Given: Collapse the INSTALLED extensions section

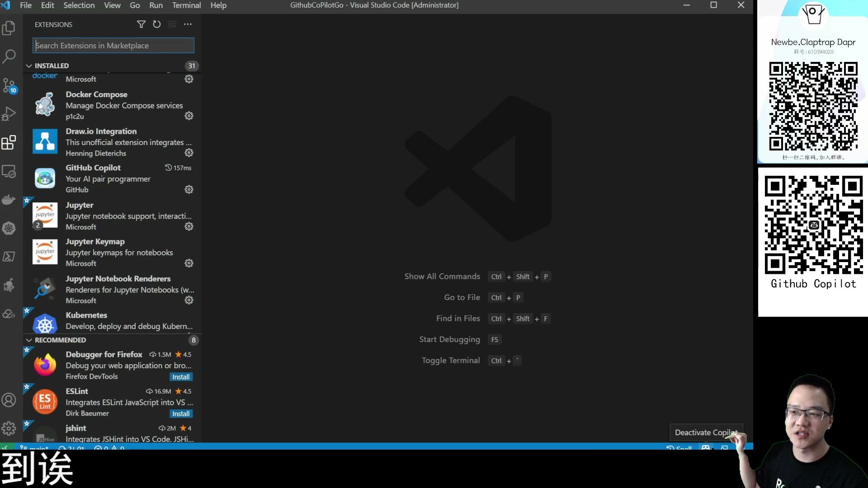Looking at the screenshot, I should pyautogui.click(x=29, y=66).
